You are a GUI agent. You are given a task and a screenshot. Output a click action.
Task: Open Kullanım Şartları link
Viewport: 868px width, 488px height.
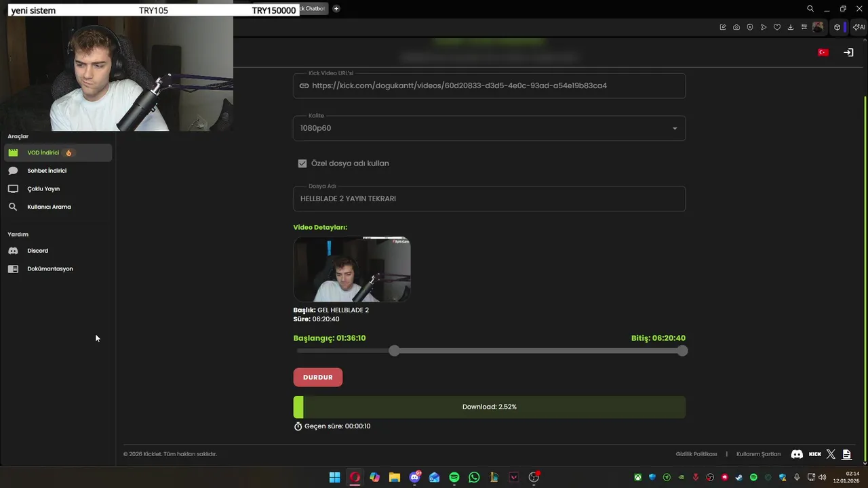758,454
